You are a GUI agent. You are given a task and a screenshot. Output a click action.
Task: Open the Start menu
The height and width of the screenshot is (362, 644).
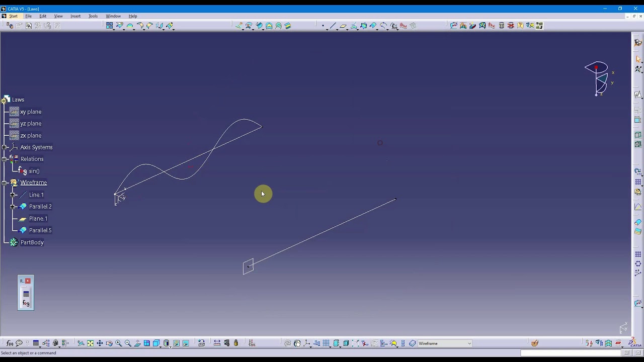(13, 16)
